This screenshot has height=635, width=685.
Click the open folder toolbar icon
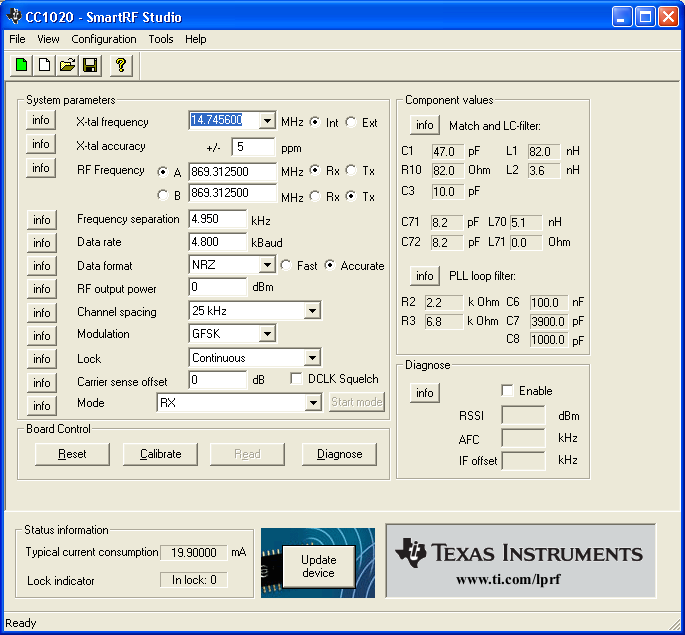(67, 66)
